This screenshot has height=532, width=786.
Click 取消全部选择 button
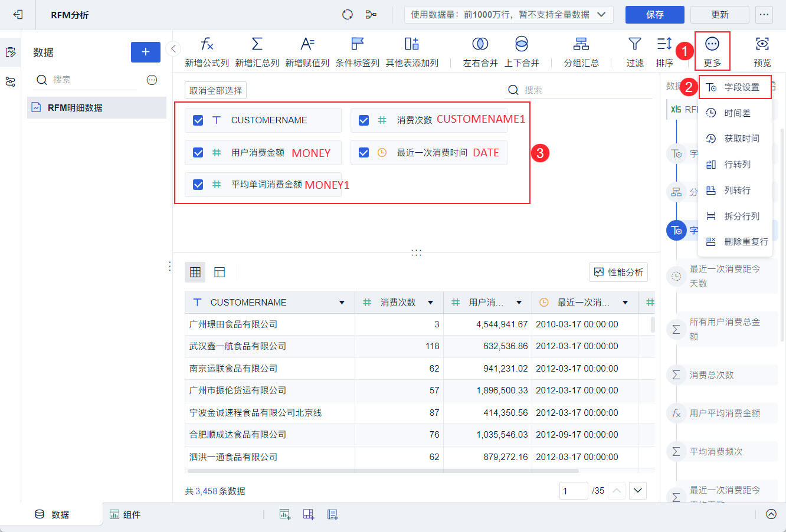(x=215, y=90)
